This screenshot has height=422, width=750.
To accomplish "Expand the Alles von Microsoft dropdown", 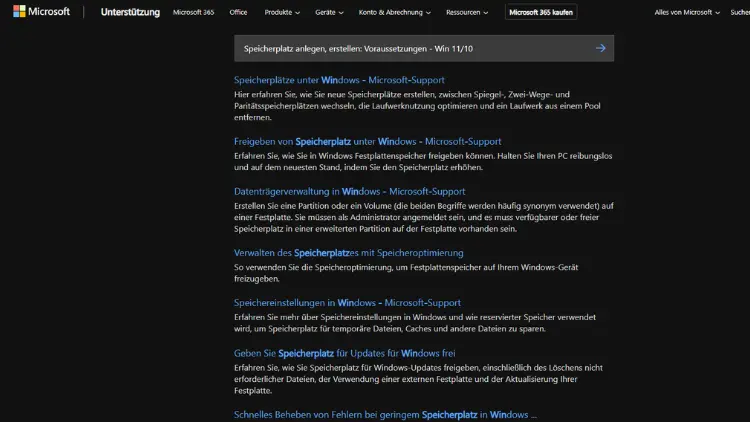I will coord(687,12).
